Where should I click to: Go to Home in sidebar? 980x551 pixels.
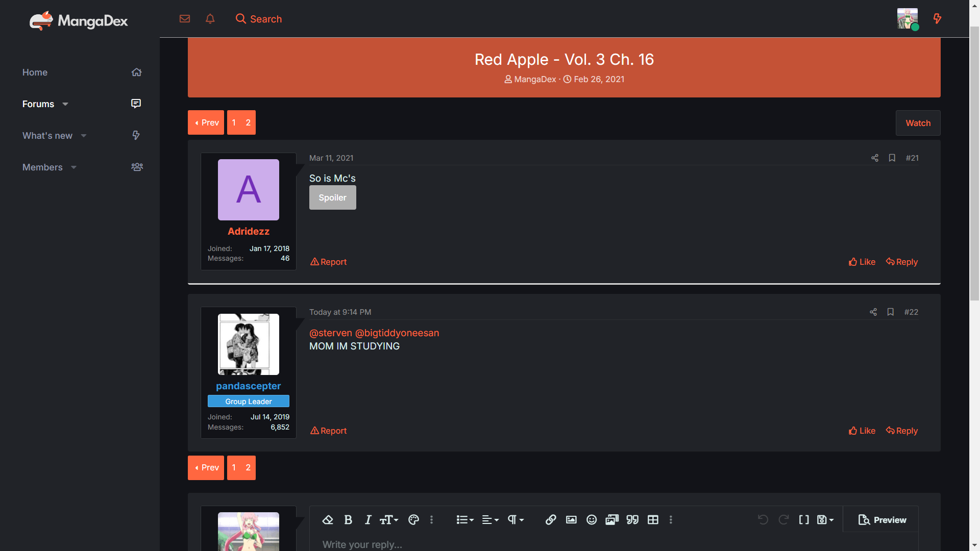(x=35, y=72)
